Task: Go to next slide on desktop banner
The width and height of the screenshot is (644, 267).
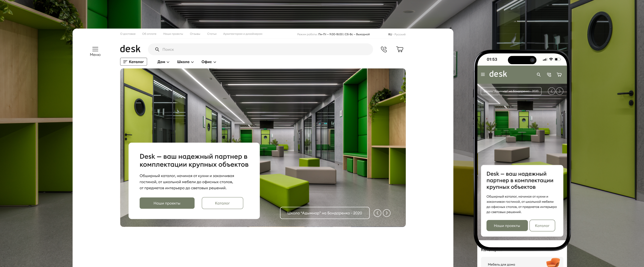Action: tap(386, 213)
